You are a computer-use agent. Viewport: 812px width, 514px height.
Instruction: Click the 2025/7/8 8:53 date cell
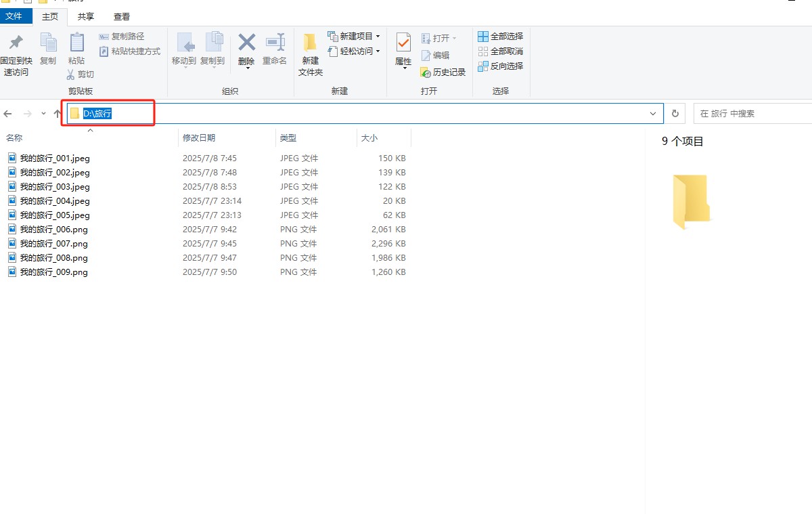point(210,187)
